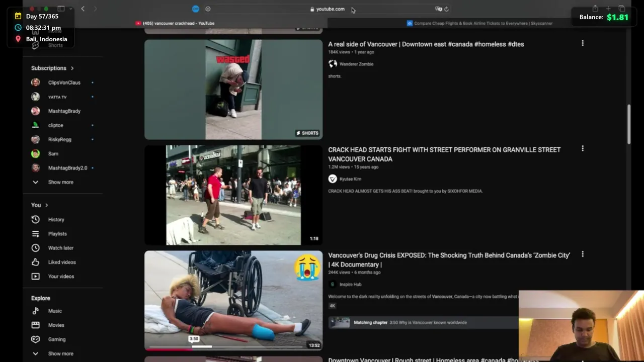Click the Matching chapter small thumbnail
644x362 pixels.
pyautogui.click(x=340, y=323)
